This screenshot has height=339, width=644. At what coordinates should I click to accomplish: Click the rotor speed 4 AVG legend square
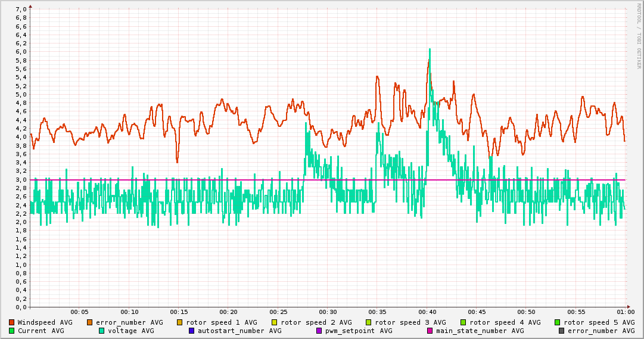click(x=463, y=322)
